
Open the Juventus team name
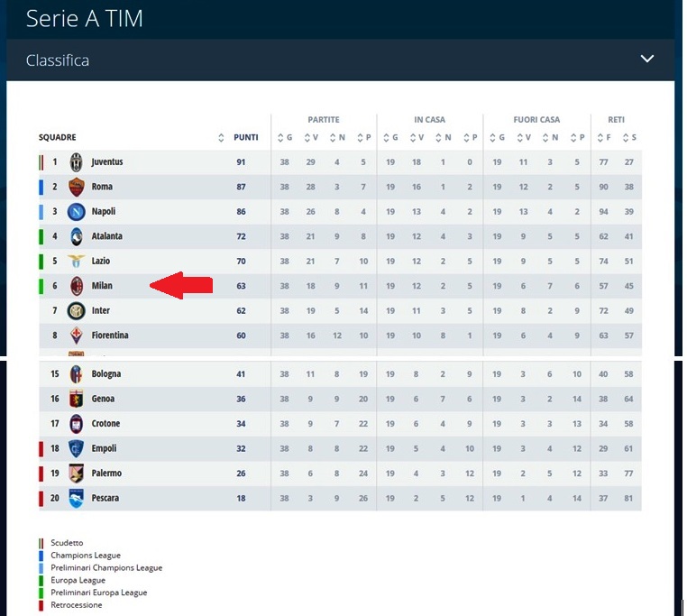107,161
